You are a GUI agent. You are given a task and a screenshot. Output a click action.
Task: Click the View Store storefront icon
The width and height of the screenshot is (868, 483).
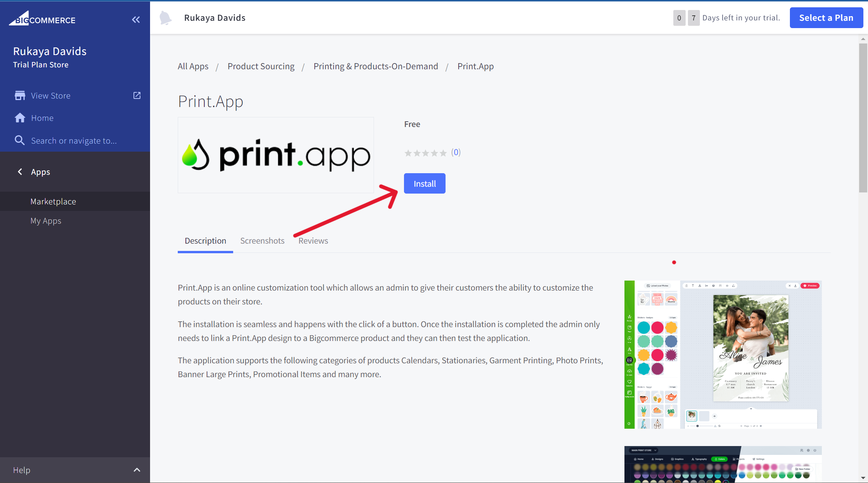point(20,95)
